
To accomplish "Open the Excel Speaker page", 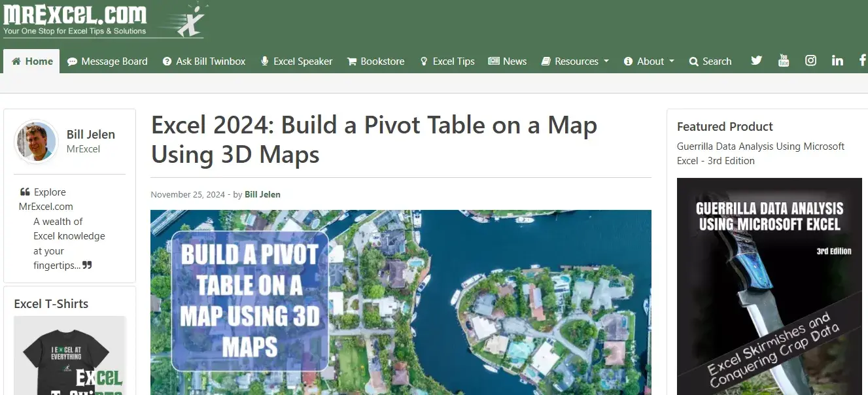I will coord(297,61).
